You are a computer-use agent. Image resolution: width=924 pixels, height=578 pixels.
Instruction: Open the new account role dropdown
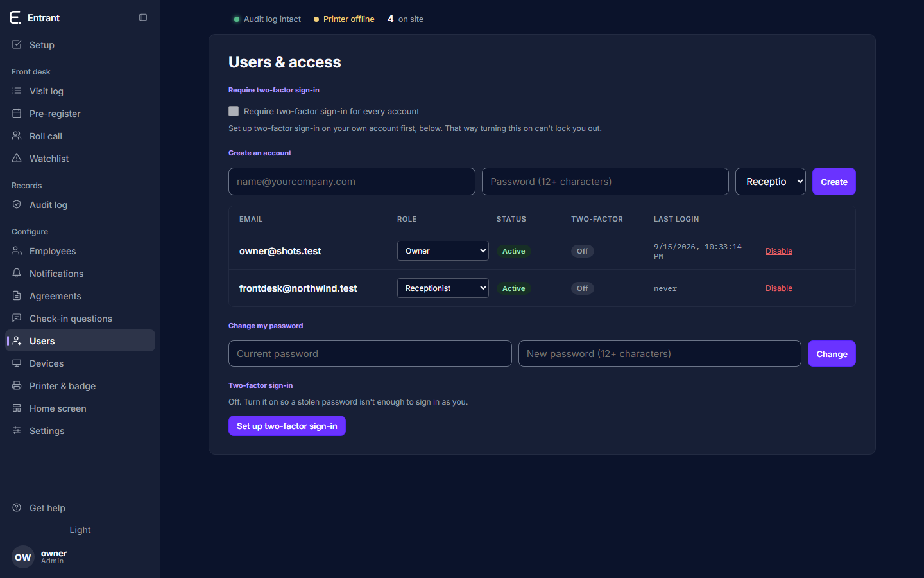point(771,181)
